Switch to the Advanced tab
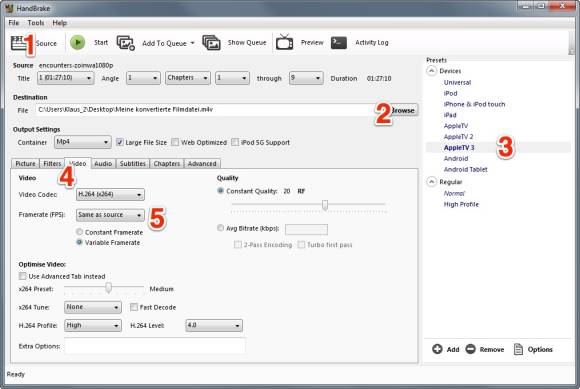Image resolution: width=580 pixels, height=389 pixels. click(202, 163)
